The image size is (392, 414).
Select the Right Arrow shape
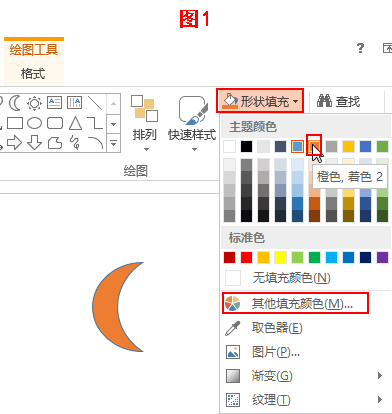pos(14,143)
